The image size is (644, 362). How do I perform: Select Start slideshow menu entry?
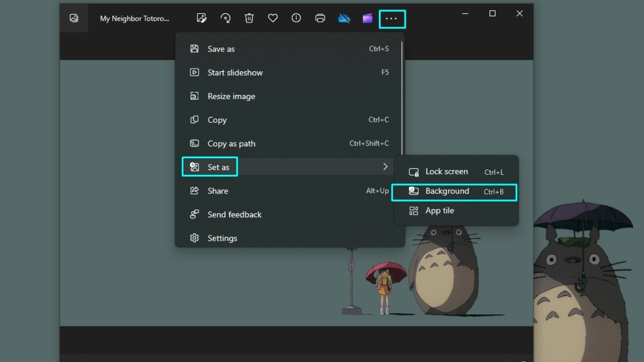[290, 72]
